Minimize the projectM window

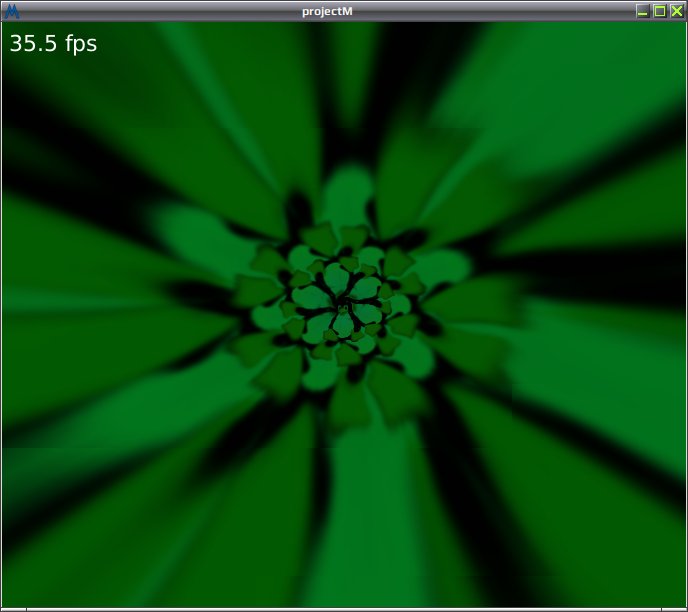tap(643, 11)
